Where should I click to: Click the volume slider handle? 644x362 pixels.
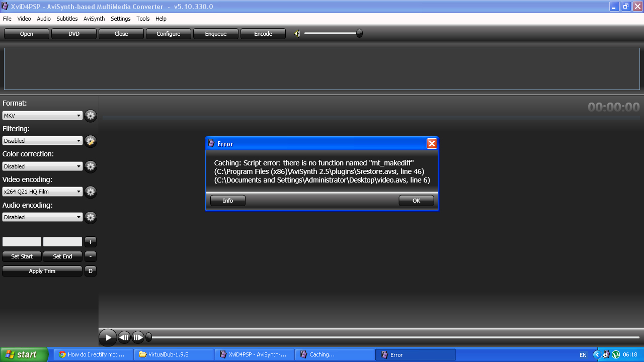359,34
